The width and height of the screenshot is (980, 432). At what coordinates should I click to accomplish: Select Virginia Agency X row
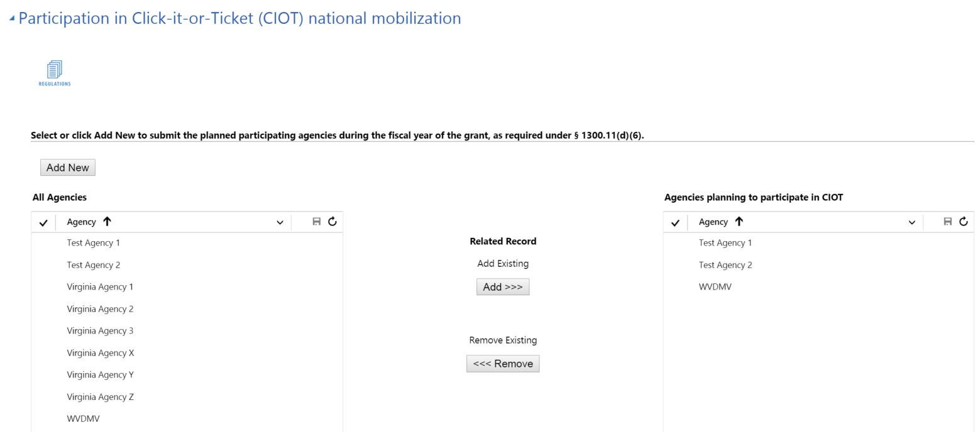coord(100,353)
